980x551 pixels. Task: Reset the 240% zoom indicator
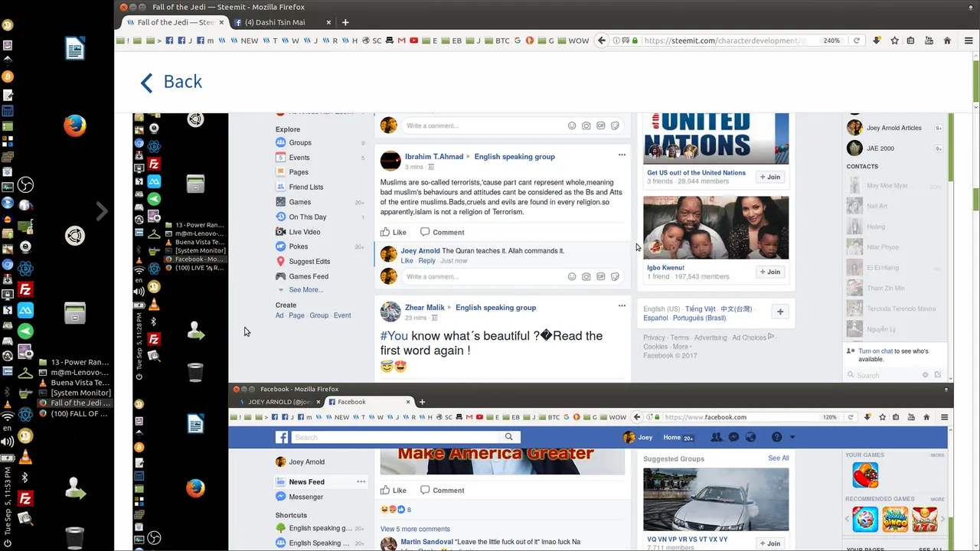pyautogui.click(x=831, y=41)
